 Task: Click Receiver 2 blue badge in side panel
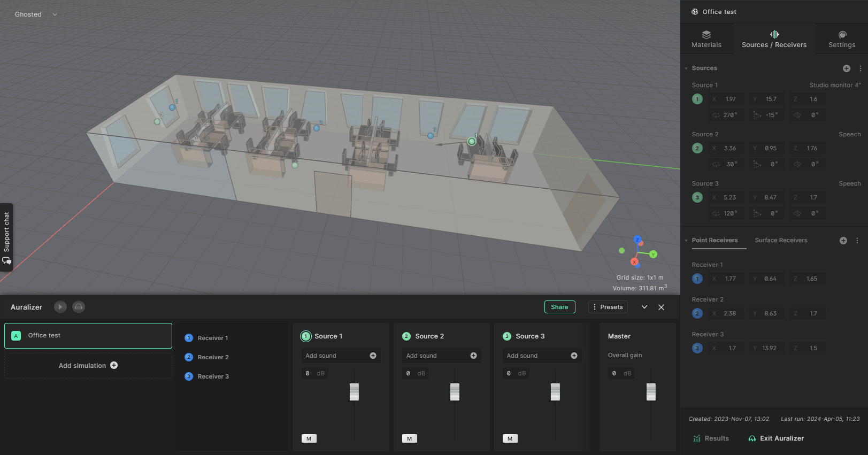[697, 313]
